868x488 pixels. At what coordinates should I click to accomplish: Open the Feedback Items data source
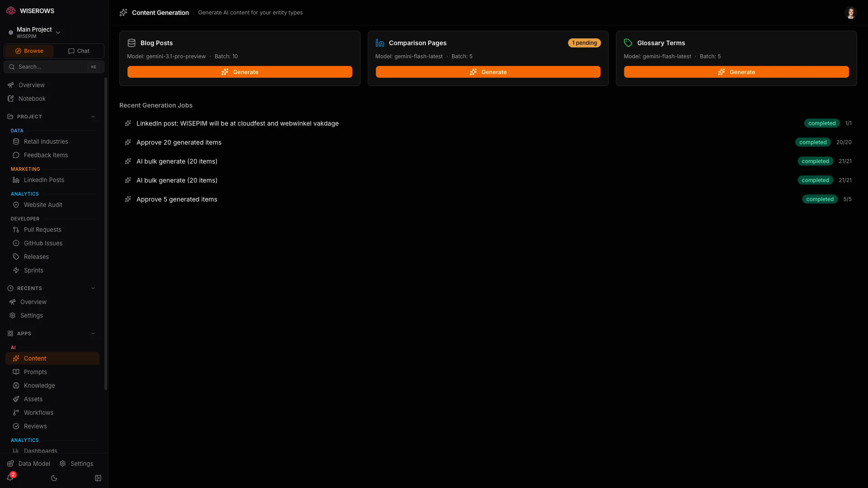(45, 155)
